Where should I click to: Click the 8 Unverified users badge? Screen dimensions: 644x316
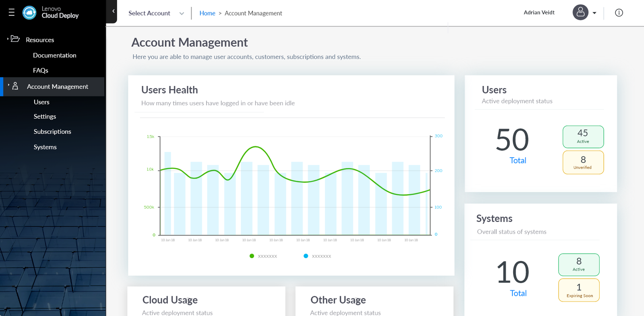coord(583,162)
